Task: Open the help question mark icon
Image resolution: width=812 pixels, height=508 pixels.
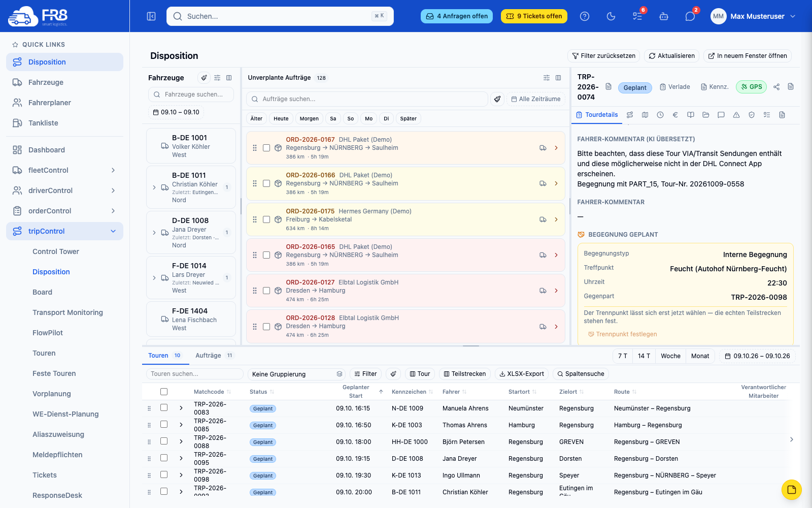Action: [x=585, y=16]
